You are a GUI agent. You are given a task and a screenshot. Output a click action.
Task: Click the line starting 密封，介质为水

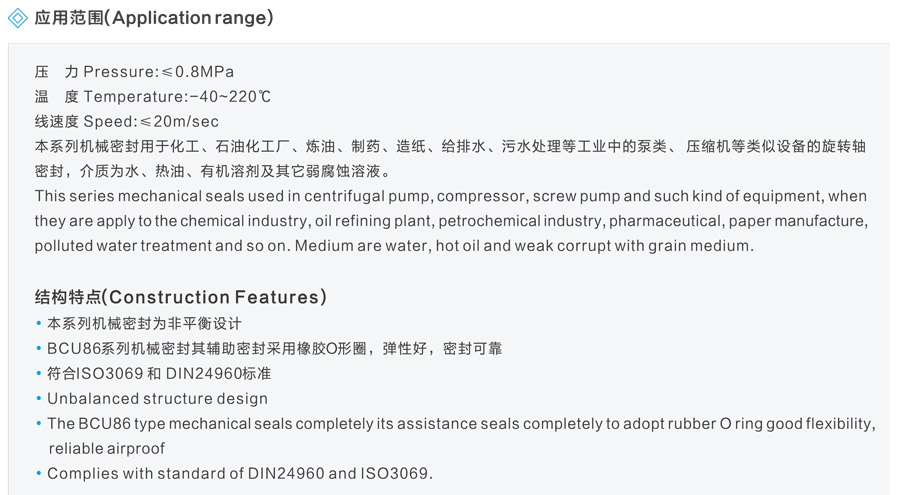click(x=213, y=171)
